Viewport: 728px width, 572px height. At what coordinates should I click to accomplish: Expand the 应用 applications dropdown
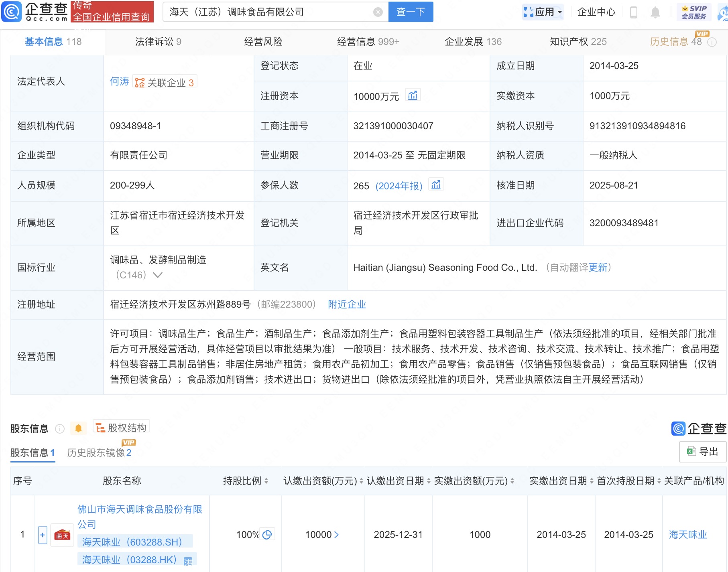tap(544, 12)
